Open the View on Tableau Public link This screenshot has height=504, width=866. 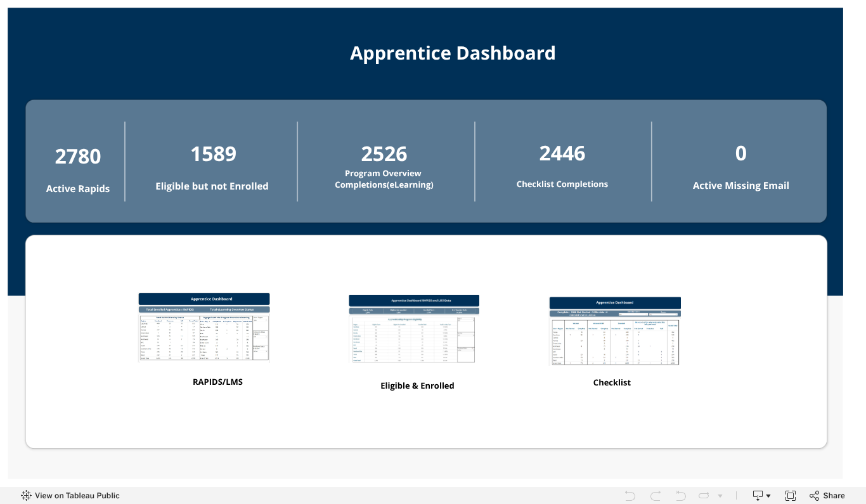coord(70,496)
